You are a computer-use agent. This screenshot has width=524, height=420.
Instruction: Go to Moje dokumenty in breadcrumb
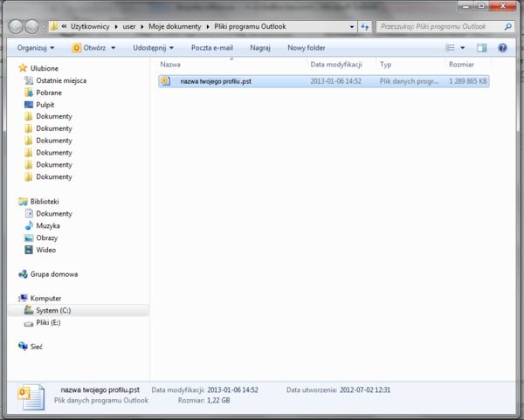tap(175, 27)
